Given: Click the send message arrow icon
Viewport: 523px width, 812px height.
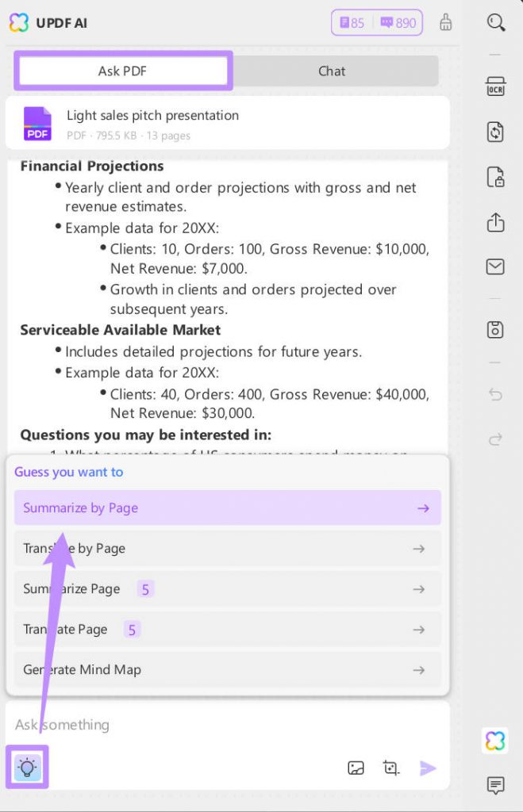Looking at the screenshot, I should click(x=428, y=768).
